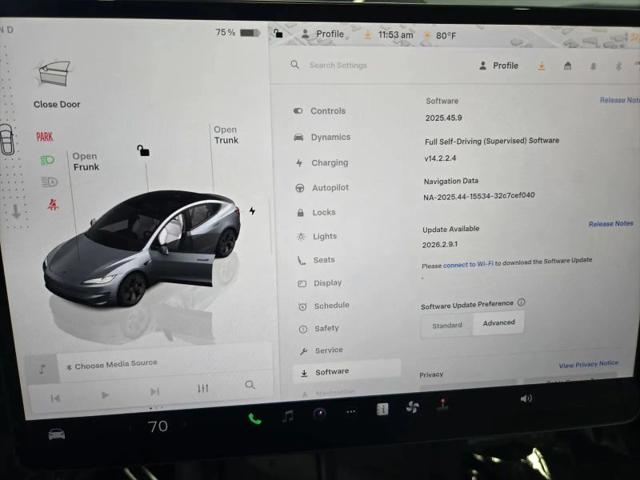Screen dimensions: 640x480
Task: Tap the HomeLink garage icon in header
Action: tap(567, 66)
